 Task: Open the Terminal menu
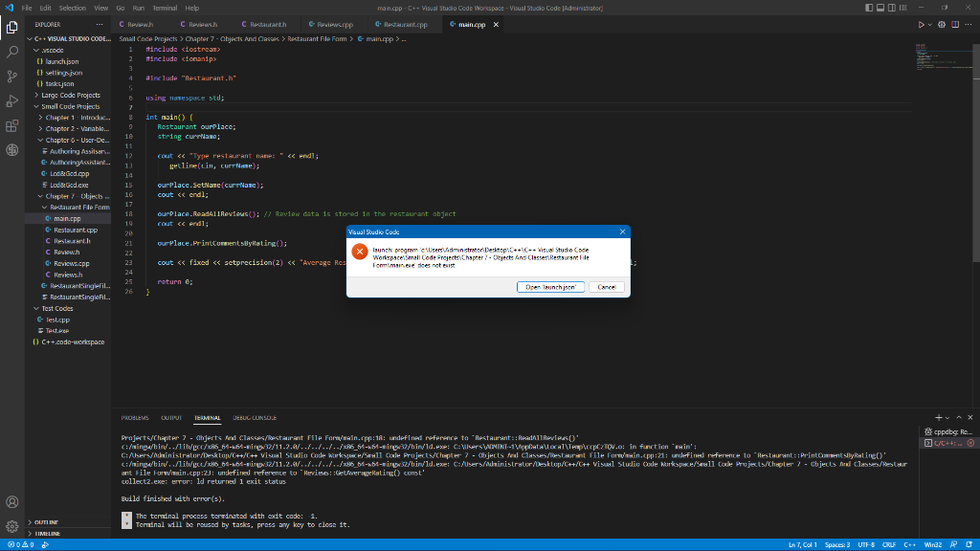165,8
